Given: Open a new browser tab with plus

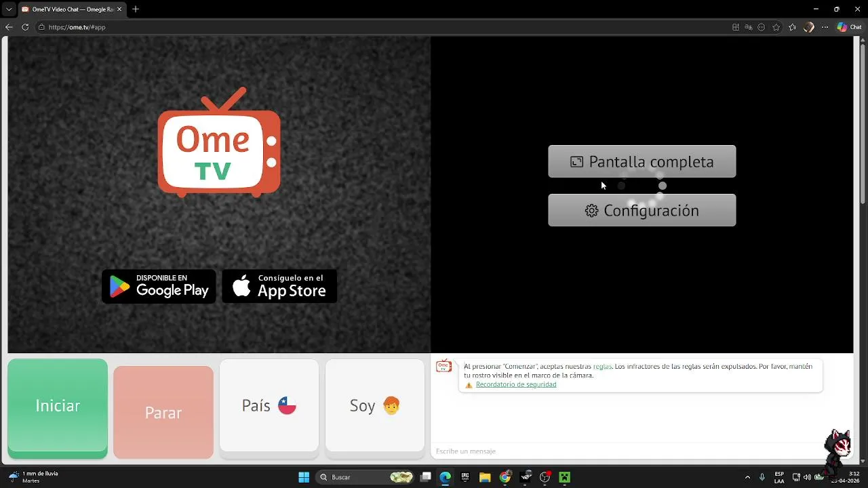Looking at the screenshot, I should click(x=136, y=9).
